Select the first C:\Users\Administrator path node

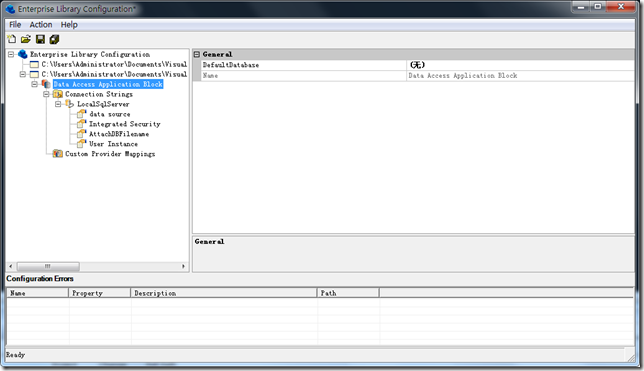(114, 64)
